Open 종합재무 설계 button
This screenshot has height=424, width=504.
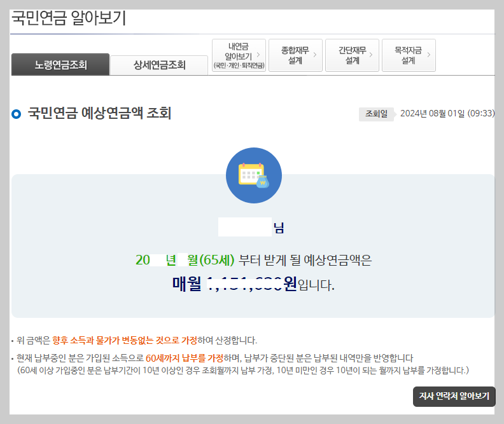295,55
